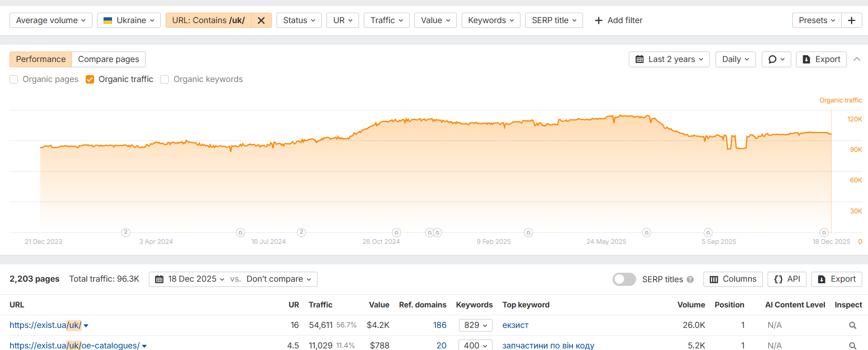This screenshot has height=350, width=868.
Task: Open the SERP title filter dropdown
Action: [554, 20]
